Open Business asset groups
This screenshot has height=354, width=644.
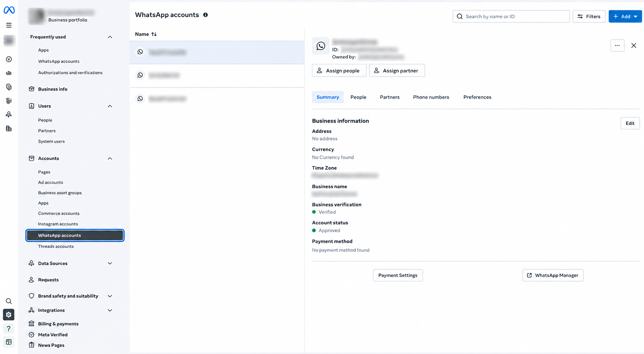pyautogui.click(x=60, y=193)
